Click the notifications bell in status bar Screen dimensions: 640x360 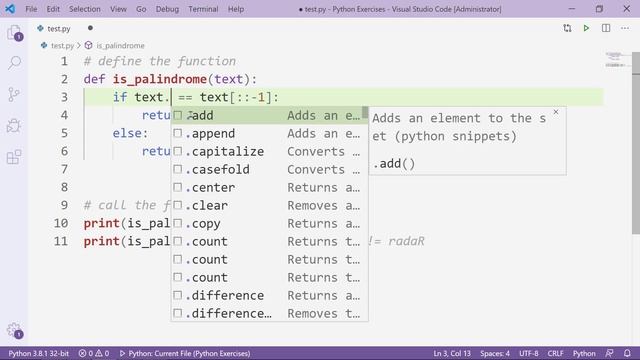point(627,353)
